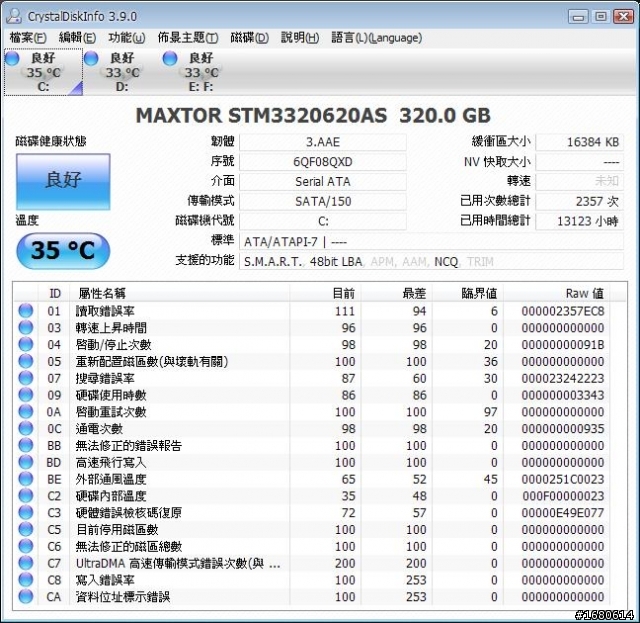Click status orb for attribute 07 搜尋錯誤率
This screenshot has width=640, height=623.
pyautogui.click(x=26, y=378)
